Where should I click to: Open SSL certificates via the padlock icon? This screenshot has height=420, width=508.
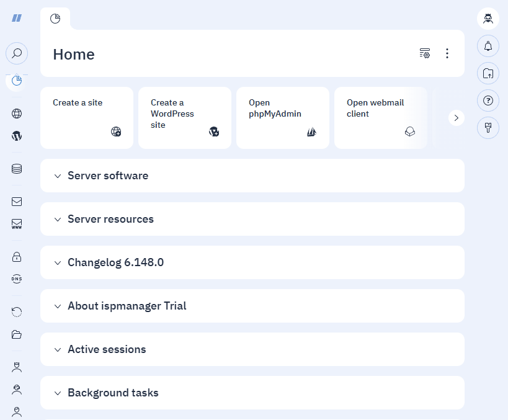pos(17,257)
